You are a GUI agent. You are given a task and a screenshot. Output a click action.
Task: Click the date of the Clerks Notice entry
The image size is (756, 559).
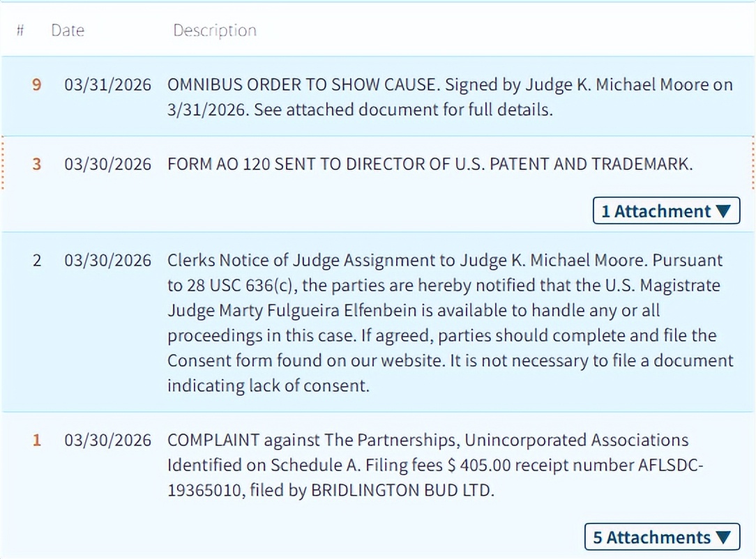(x=107, y=261)
